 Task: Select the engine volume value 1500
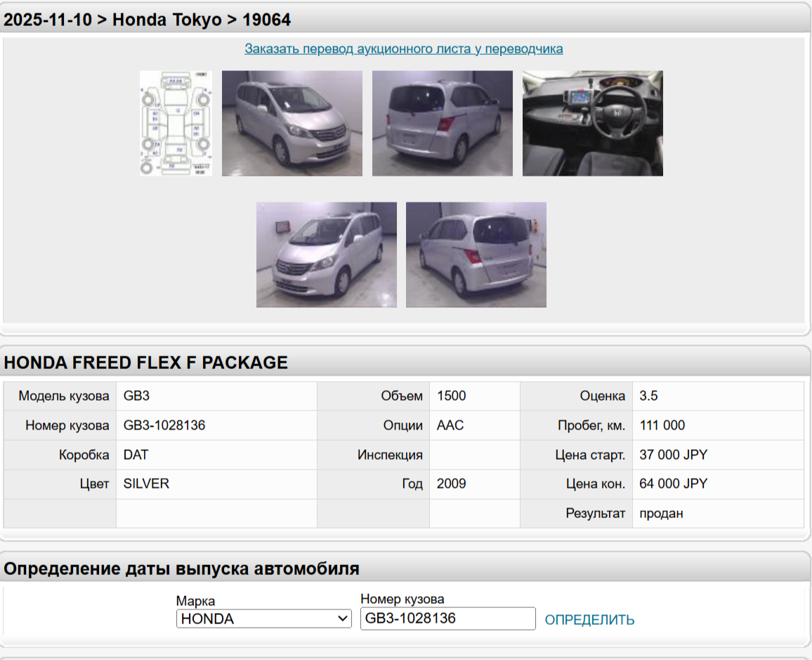[x=451, y=396]
